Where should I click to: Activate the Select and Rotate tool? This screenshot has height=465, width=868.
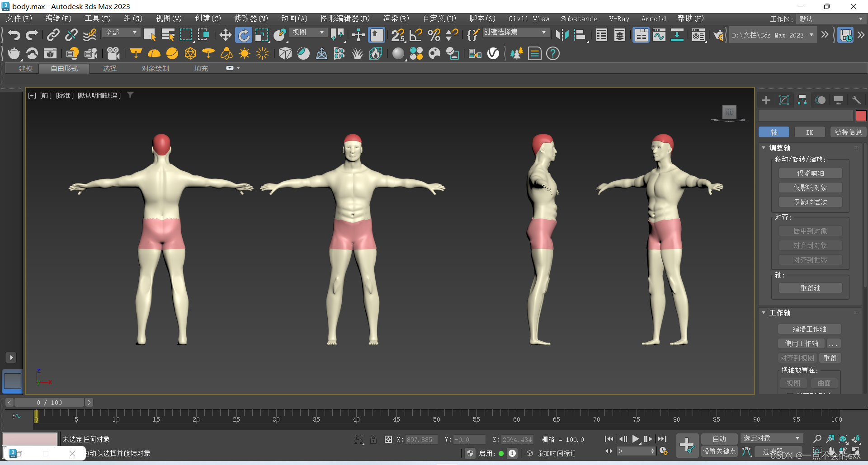(244, 35)
